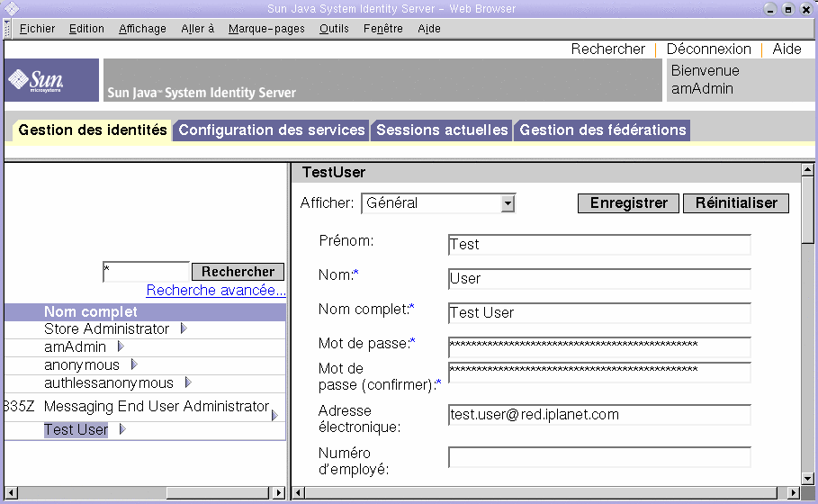Focus the Nom input field containing User
This screenshot has height=504, width=818.
tap(599, 279)
